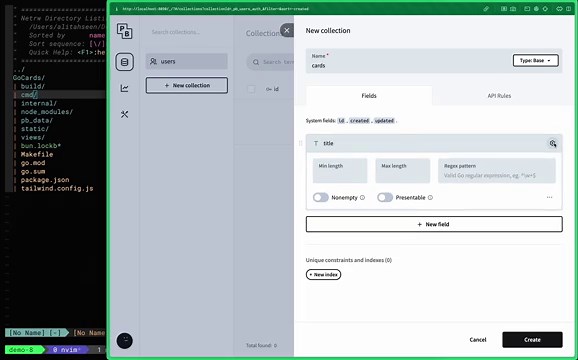Select 'package.json' in the nvim listing
The height and width of the screenshot is (360, 578).
coord(45,180)
